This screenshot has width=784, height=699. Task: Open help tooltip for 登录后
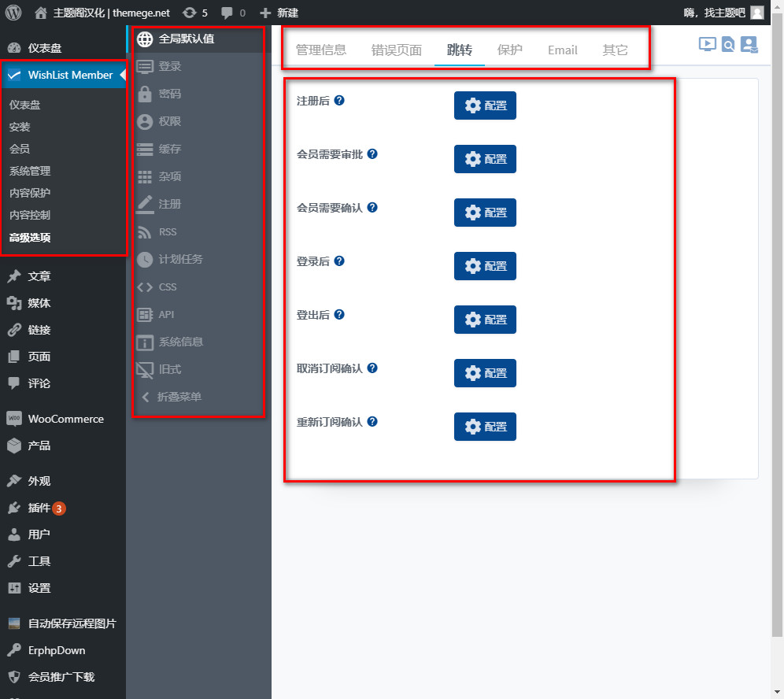(x=339, y=261)
